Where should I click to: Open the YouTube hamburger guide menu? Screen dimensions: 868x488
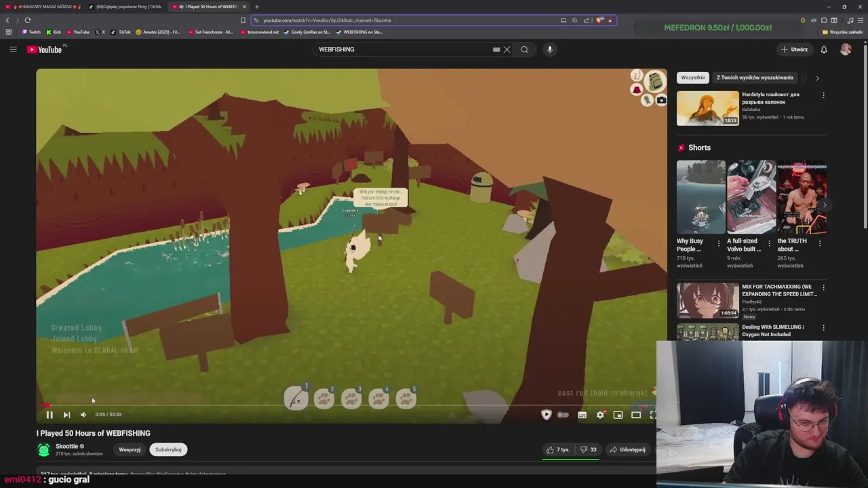point(13,49)
